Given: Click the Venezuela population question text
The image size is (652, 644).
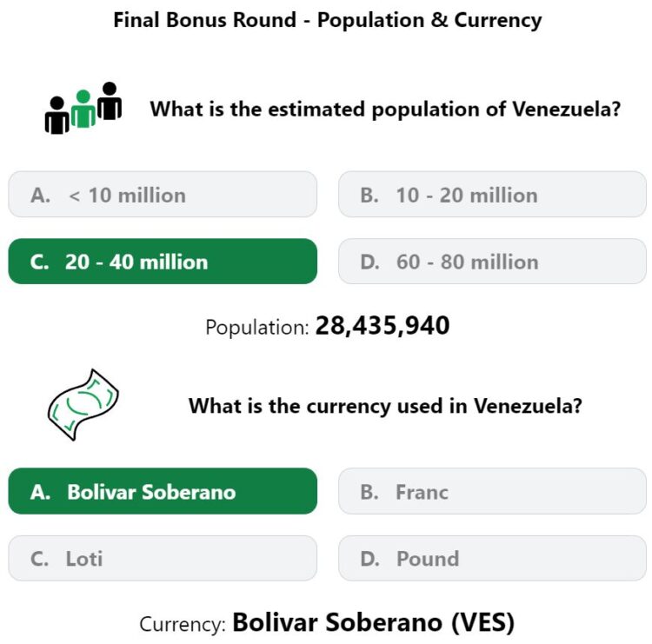Looking at the screenshot, I should tap(385, 110).
